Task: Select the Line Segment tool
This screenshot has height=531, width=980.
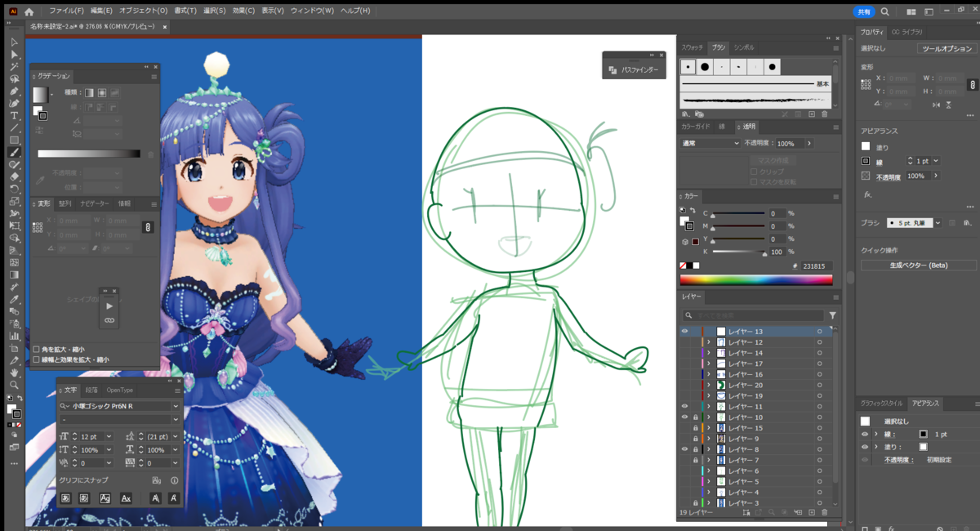Action: pos(15,128)
